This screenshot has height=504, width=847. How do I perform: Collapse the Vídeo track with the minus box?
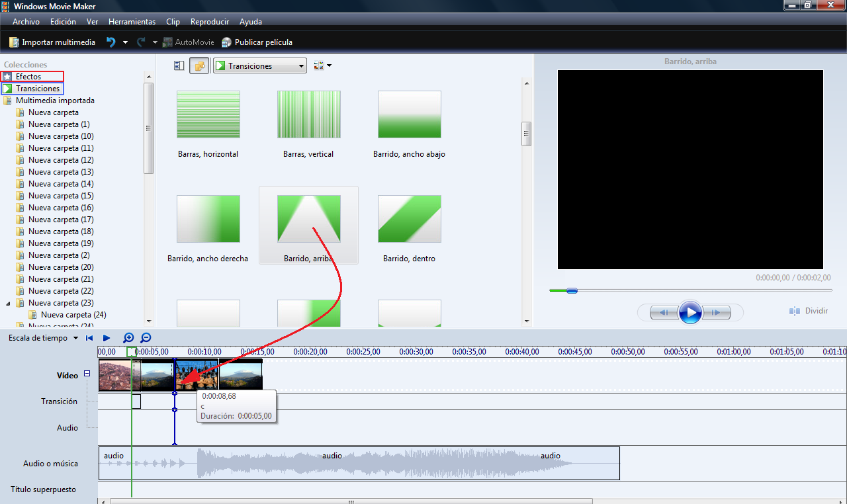point(87,374)
